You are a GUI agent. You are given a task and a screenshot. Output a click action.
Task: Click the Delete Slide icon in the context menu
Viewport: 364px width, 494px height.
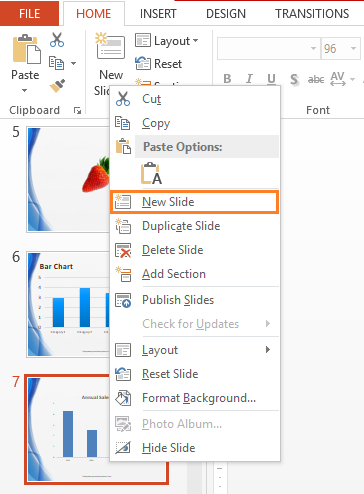coord(123,250)
